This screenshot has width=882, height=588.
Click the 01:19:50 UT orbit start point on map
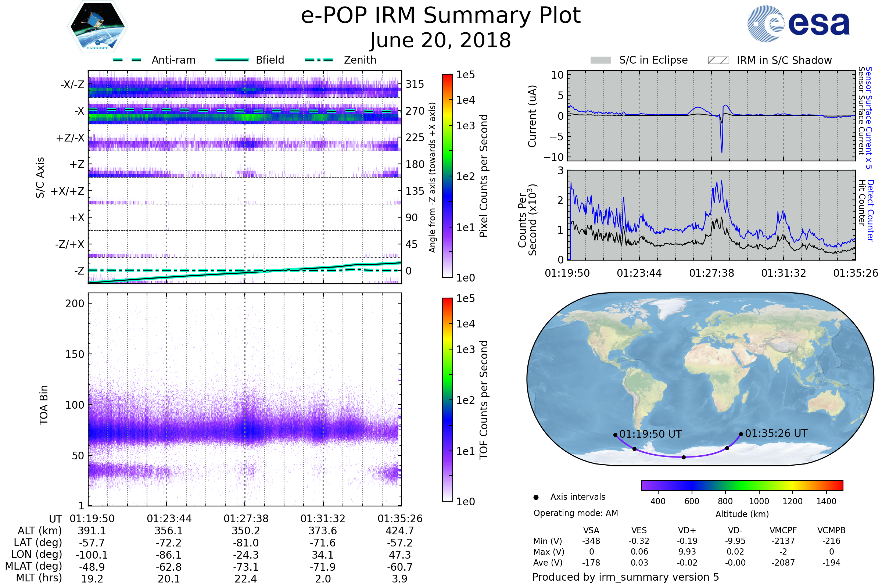click(615, 435)
